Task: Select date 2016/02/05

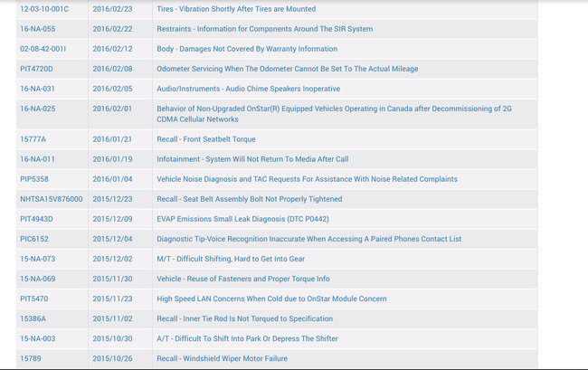Action: [x=112, y=89]
